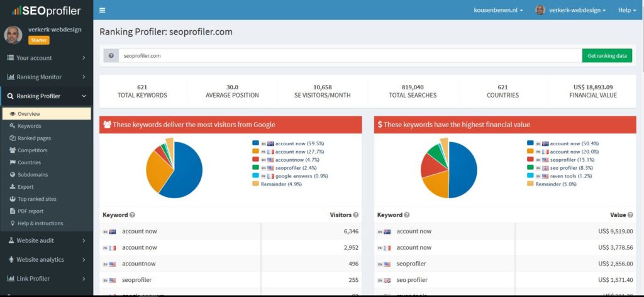Click the orange slice of the visitors pie chart
The image size is (644, 297).
(157, 172)
